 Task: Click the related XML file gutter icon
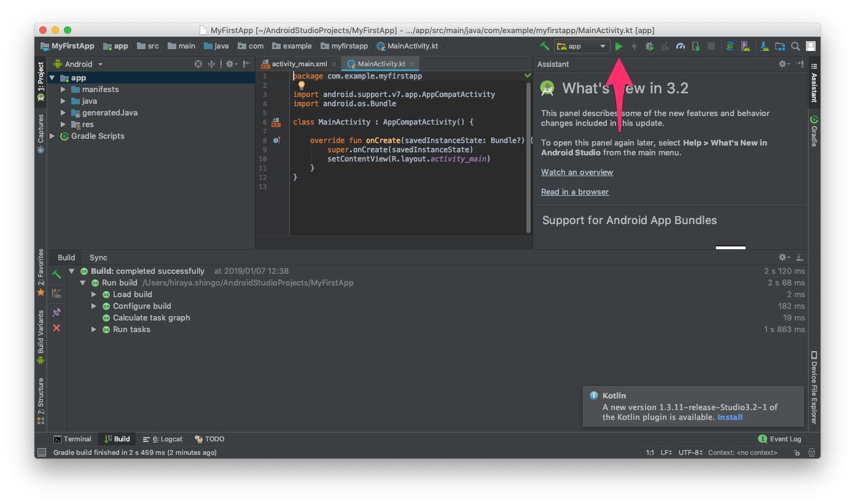276,122
